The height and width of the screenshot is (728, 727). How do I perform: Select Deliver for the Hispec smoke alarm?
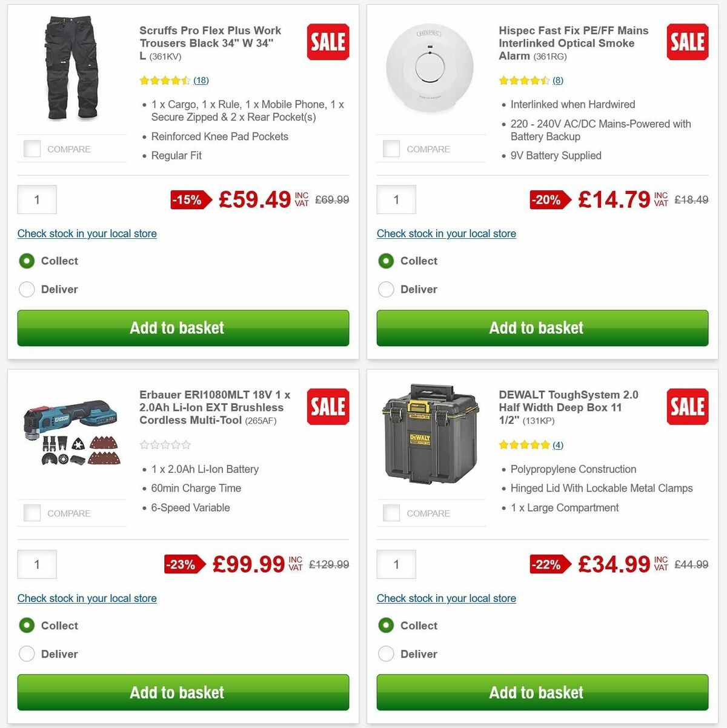(386, 289)
